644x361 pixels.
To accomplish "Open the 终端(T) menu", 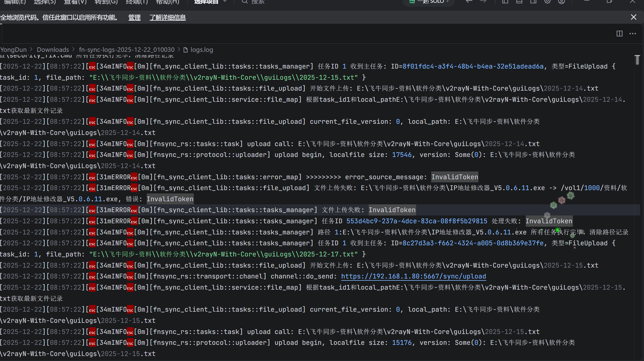I will coord(137,2).
